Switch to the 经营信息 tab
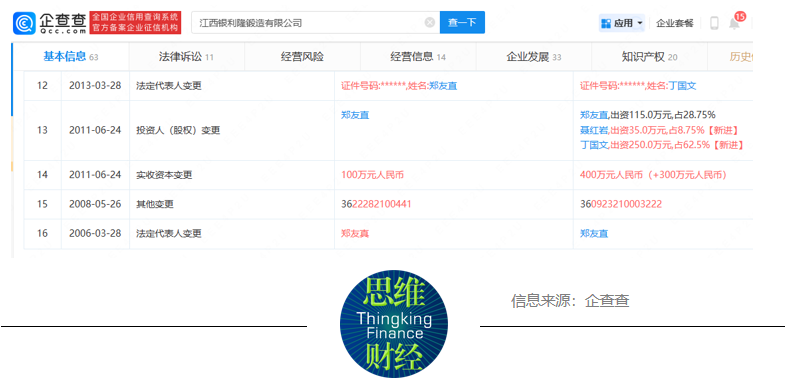The height and width of the screenshot is (387, 785). point(418,57)
